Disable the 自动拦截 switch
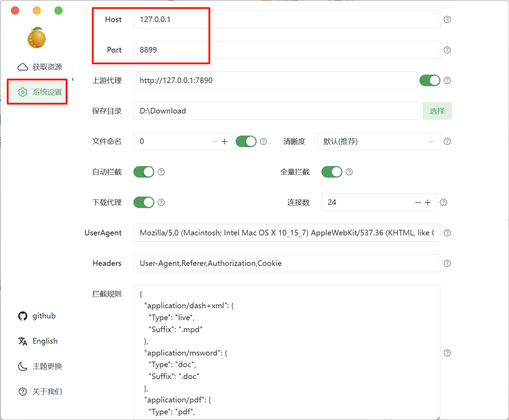 [x=144, y=172]
